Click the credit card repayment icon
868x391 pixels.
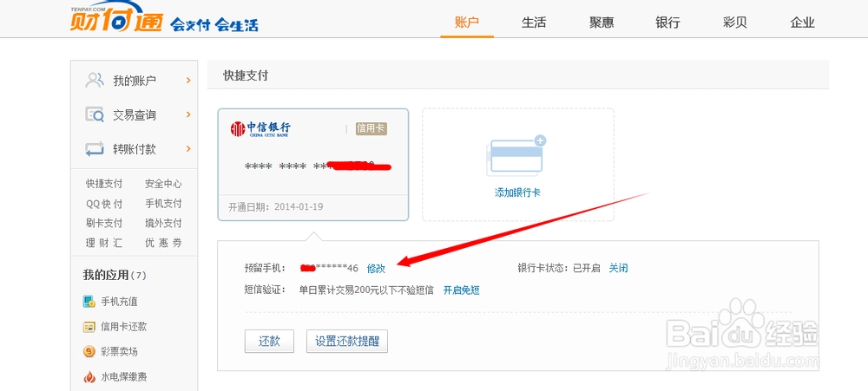click(x=89, y=327)
